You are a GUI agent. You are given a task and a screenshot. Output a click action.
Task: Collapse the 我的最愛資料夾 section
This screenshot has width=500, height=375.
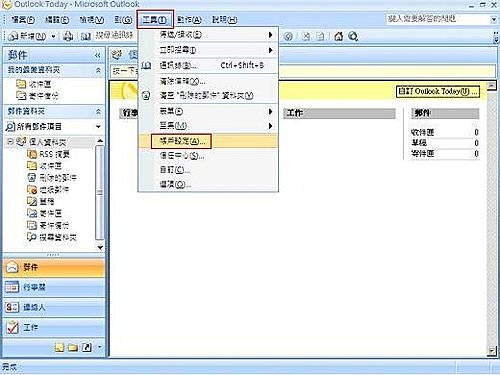pos(98,70)
